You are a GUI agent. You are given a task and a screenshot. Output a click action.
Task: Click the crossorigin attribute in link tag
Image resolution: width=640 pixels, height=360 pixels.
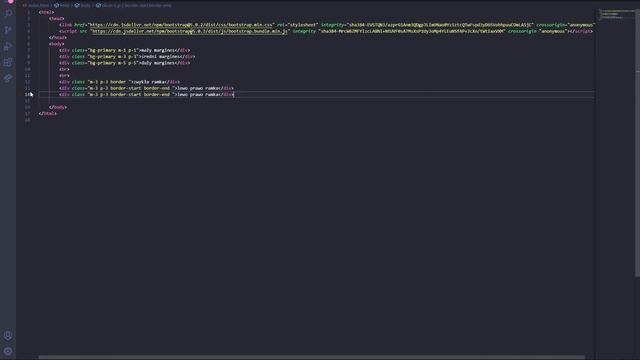tap(565, 25)
